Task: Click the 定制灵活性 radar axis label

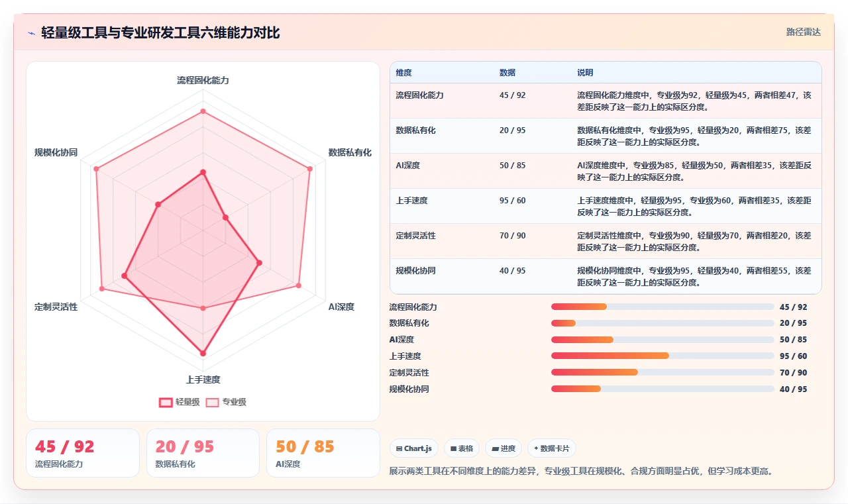Action: tap(56, 307)
